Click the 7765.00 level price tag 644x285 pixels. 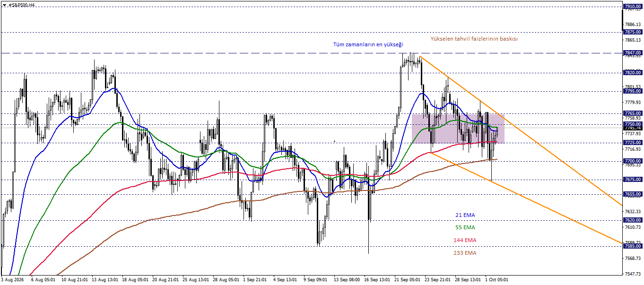pos(633,113)
